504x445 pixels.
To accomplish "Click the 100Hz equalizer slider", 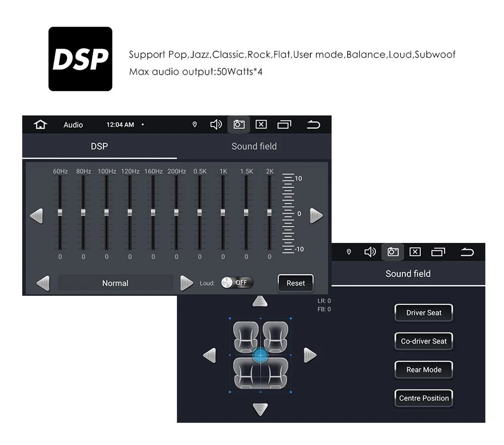I will point(107,213).
